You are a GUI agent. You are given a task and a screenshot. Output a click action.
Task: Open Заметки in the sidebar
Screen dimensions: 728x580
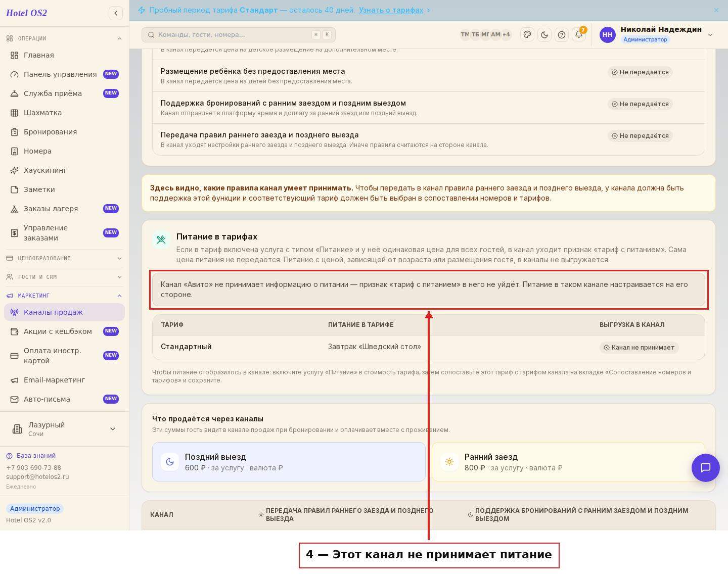tap(64, 189)
